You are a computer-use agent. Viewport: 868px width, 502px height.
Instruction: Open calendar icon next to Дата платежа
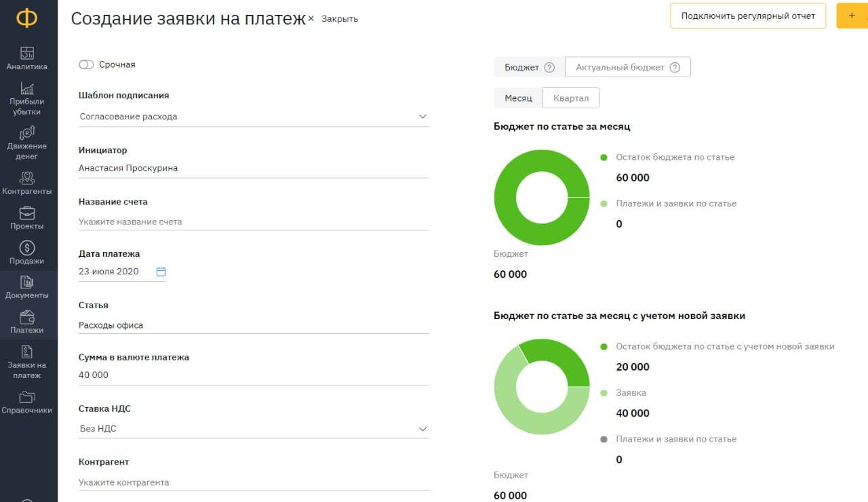(x=161, y=272)
